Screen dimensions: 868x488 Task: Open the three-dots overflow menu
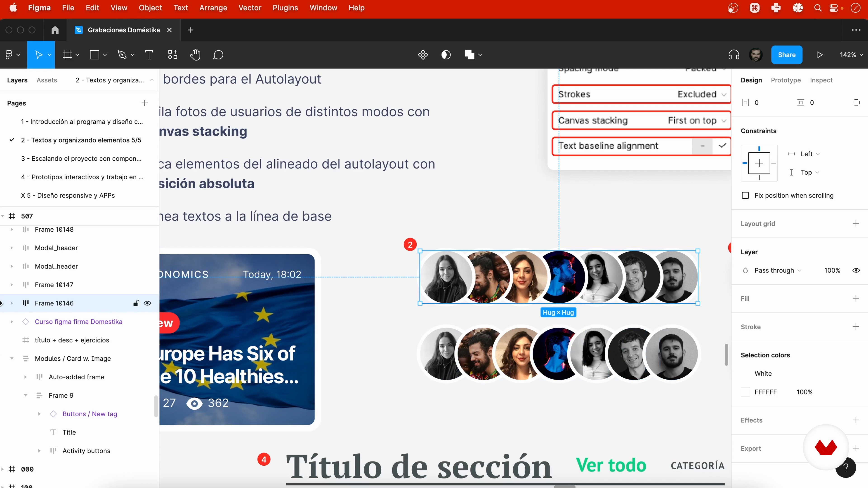(856, 30)
